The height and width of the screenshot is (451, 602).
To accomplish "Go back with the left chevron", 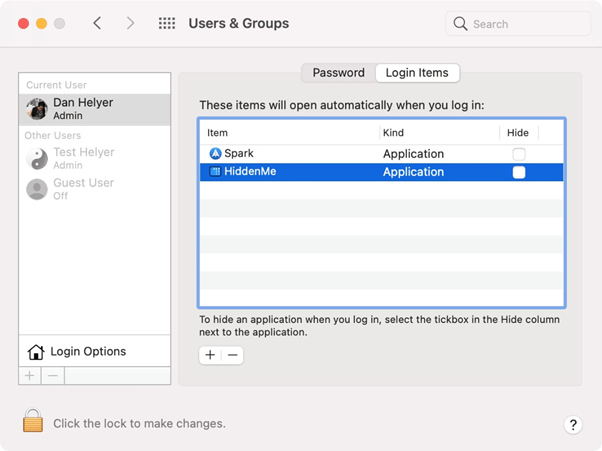I will [x=97, y=23].
